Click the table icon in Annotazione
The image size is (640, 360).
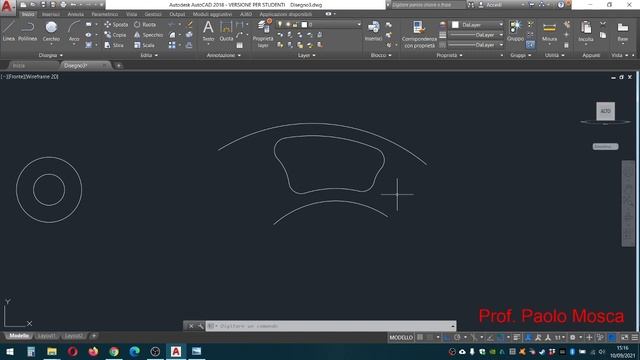click(x=239, y=45)
